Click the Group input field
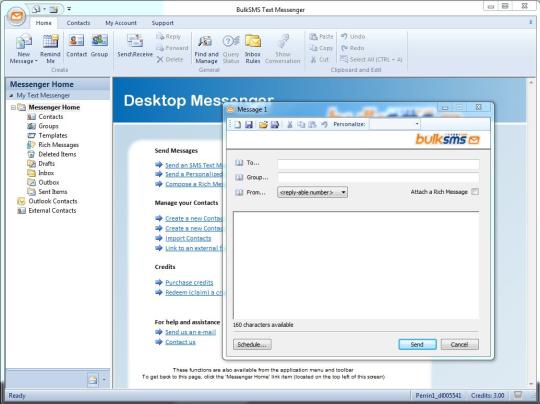 click(x=378, y=178)
